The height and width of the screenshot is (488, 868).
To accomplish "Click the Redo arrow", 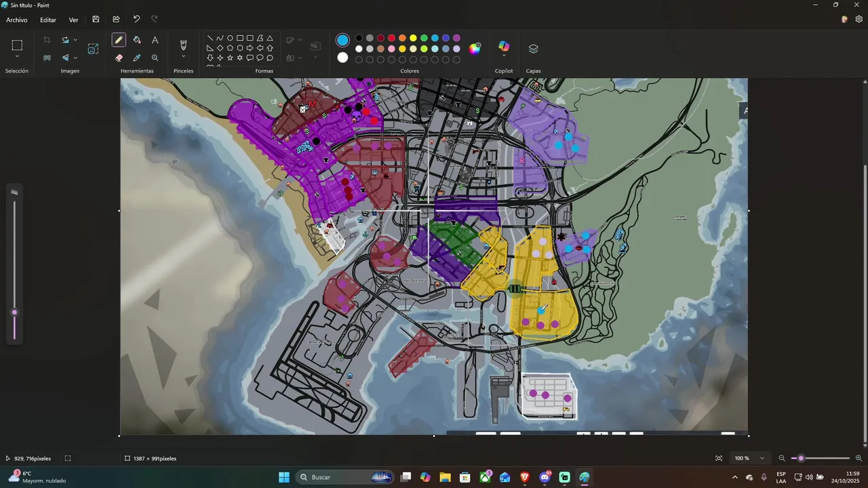I will (x=155, y=20).
